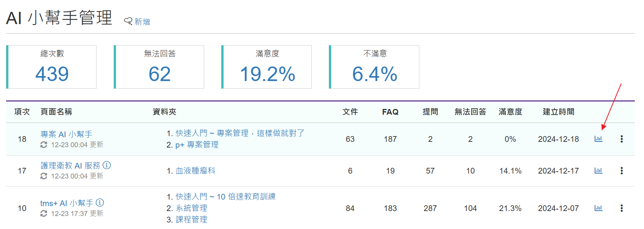Open the p+ 專案管理 folder link

pyautogui.click(x=197, y=145)
